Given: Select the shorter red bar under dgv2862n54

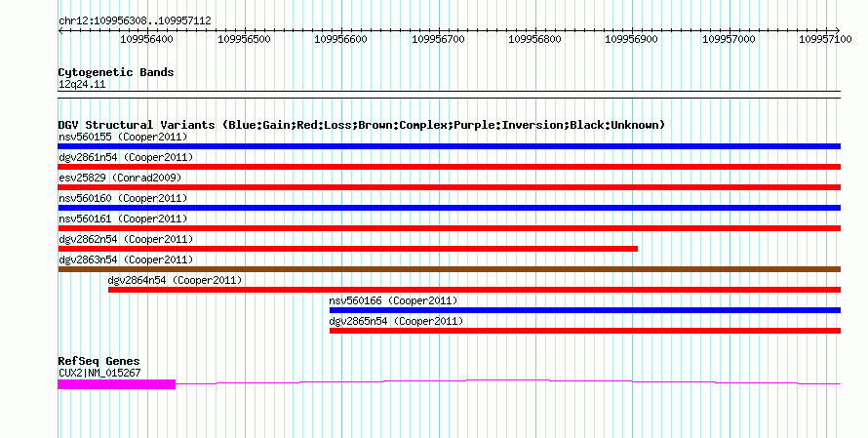Looking at the screenshot, I should click(x=347, y=249).
